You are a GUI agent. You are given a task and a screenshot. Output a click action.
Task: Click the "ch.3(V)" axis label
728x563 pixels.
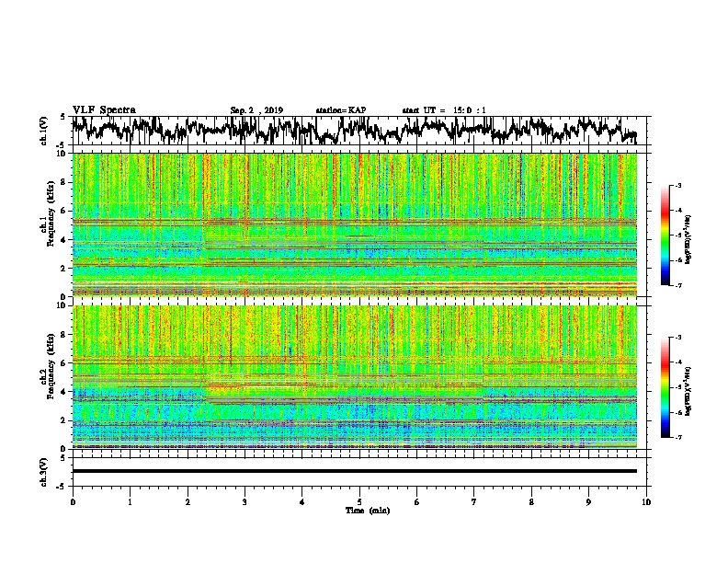click(x=44, y=472)
